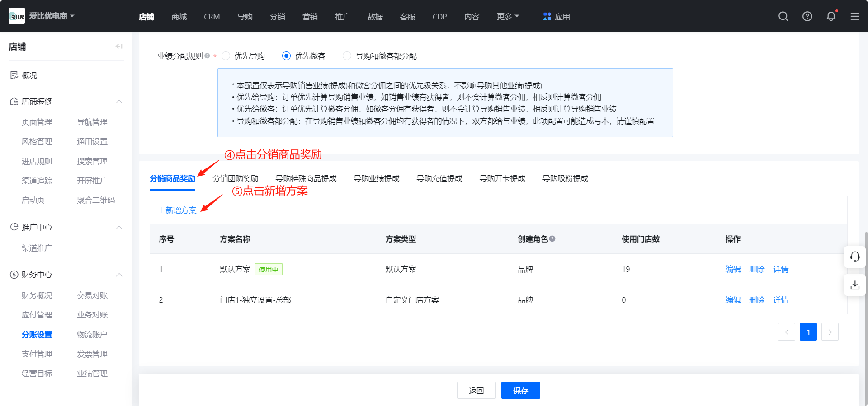868x406 pixels.
Task: Select the 分销团购奖励 tab
Action: point(235,178)
